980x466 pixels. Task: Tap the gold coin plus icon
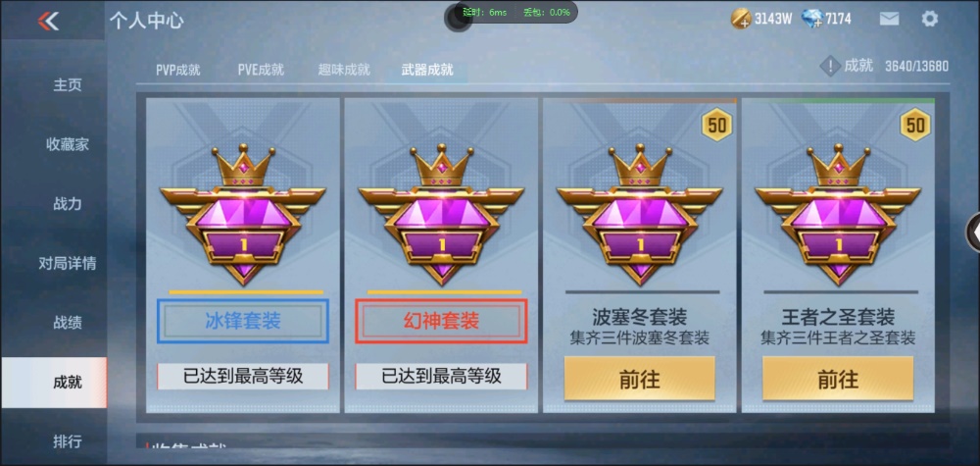pos(741,19)
